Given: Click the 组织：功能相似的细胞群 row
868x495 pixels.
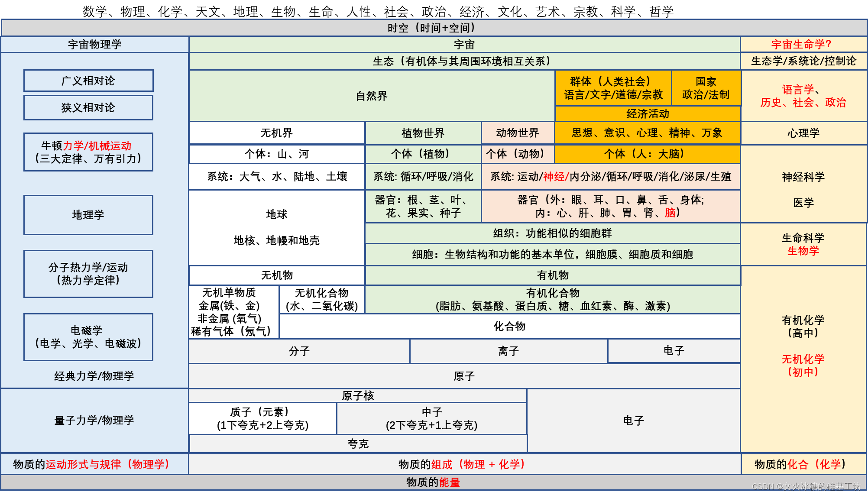Looking at the screenshot, I should tap(553, 233).
